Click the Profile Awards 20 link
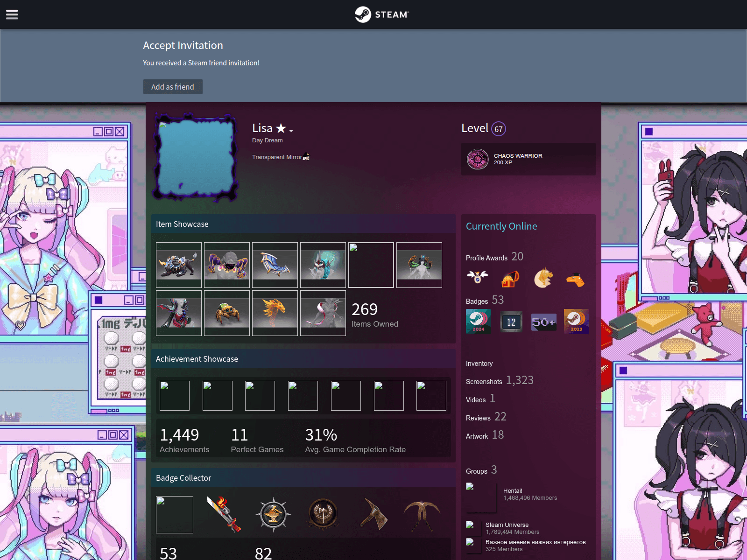 [494, 257]
